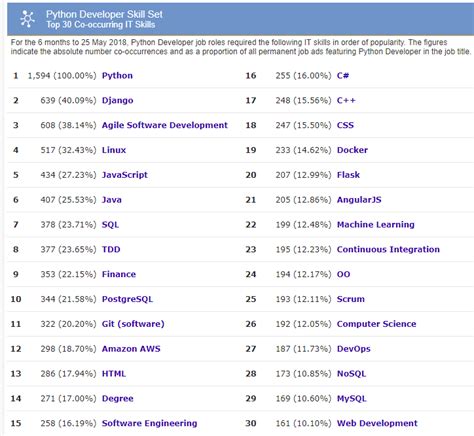Click the 161 (10.10%) figure

pos(303,423)
